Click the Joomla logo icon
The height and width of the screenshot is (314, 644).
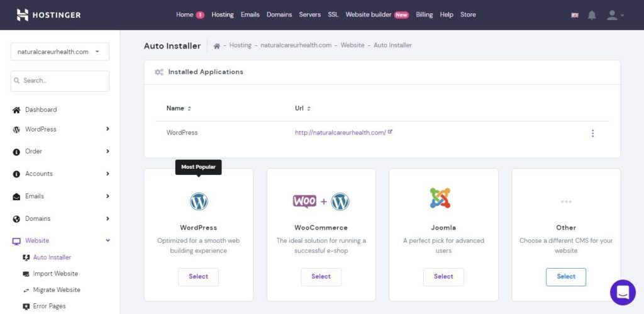440,199
